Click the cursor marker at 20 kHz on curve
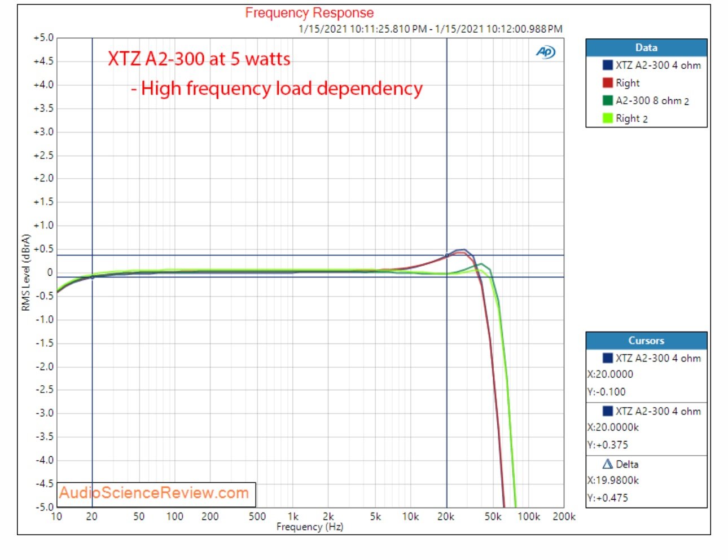This screenshot has height=560, width=728. [447, 255]
